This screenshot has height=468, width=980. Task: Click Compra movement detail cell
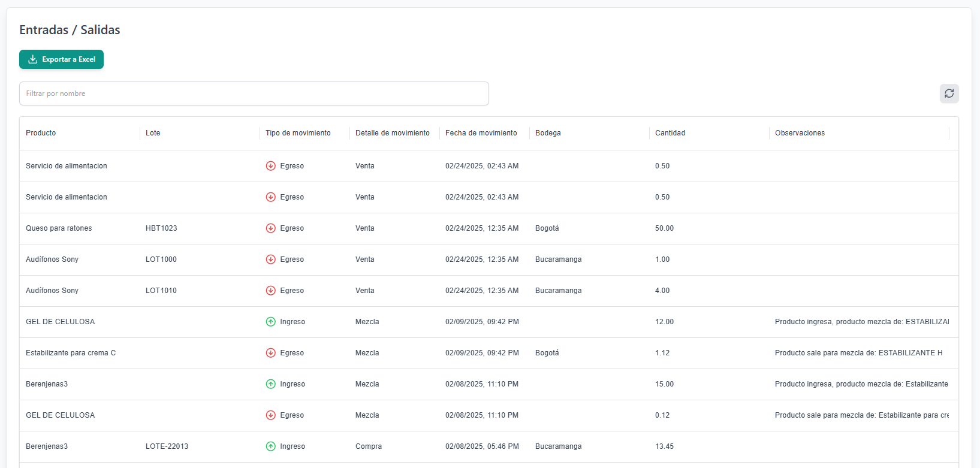coord(369,446)
